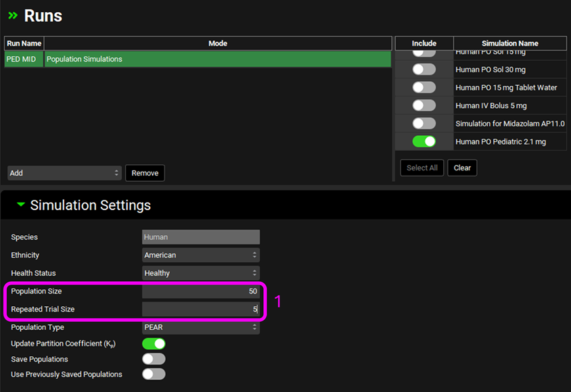
Task: Disable Human PO Pediatric 2.1 mg simulation
Action: click(x=424, y=142)
